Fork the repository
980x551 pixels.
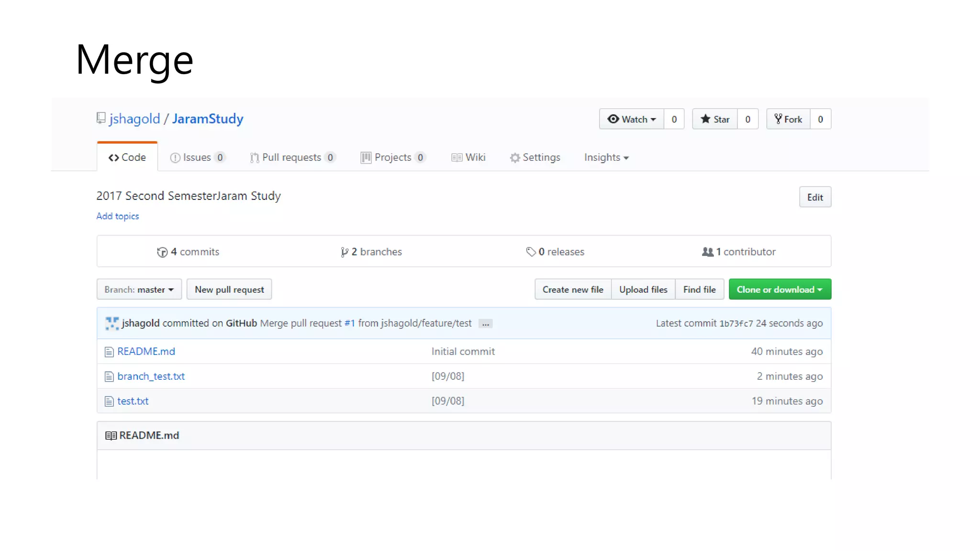point(788,119)
